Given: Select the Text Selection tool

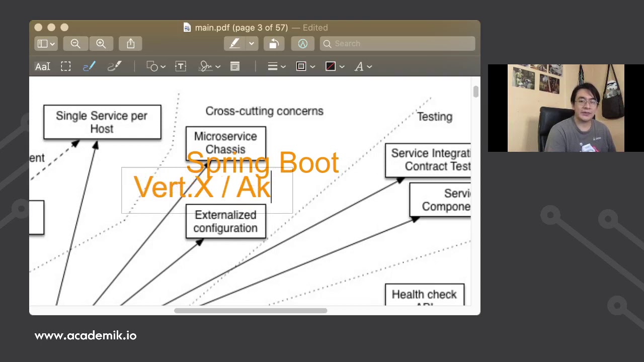Looking at the screenshot, I should pyautogui.click(x=43, y=66).
